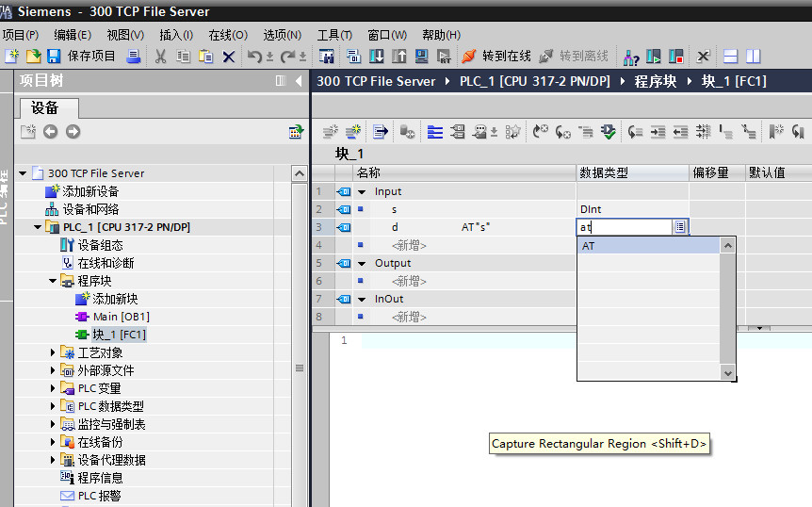This screenshot has height=507, width=812.
Task: Click the Download to device icon
Action: point(377,56)
